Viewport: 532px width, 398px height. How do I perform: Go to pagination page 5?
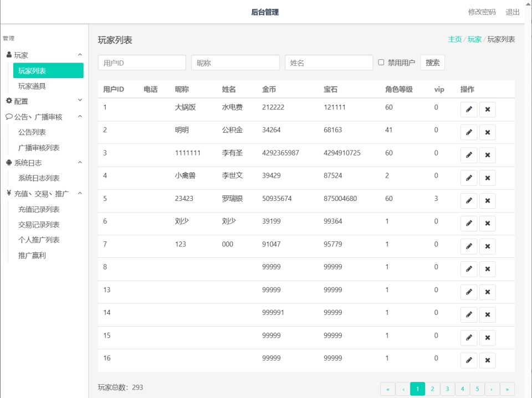click(477, 389)
